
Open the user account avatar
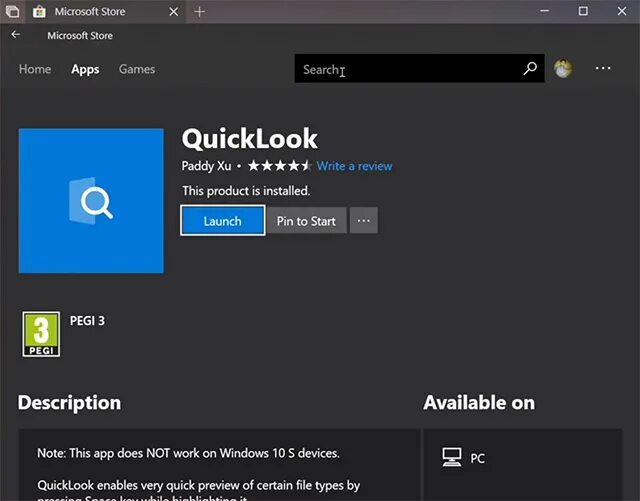[x=563, y=68]
